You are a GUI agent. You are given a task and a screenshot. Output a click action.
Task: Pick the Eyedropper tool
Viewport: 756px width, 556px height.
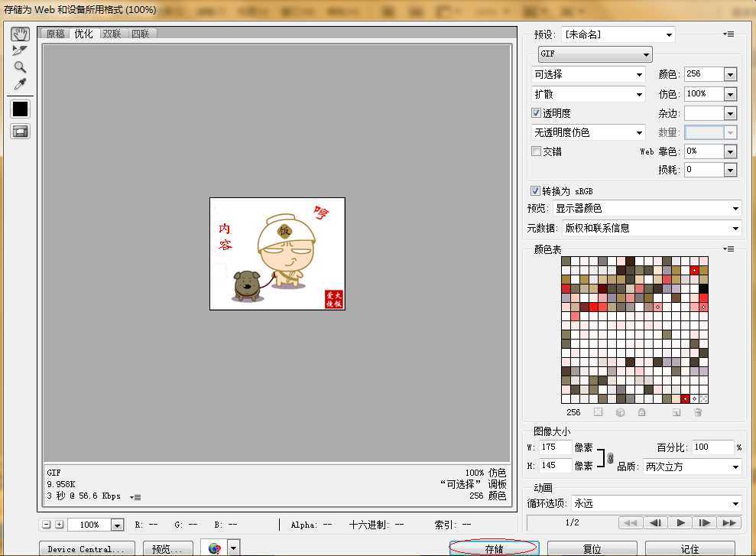coord(20,83)
